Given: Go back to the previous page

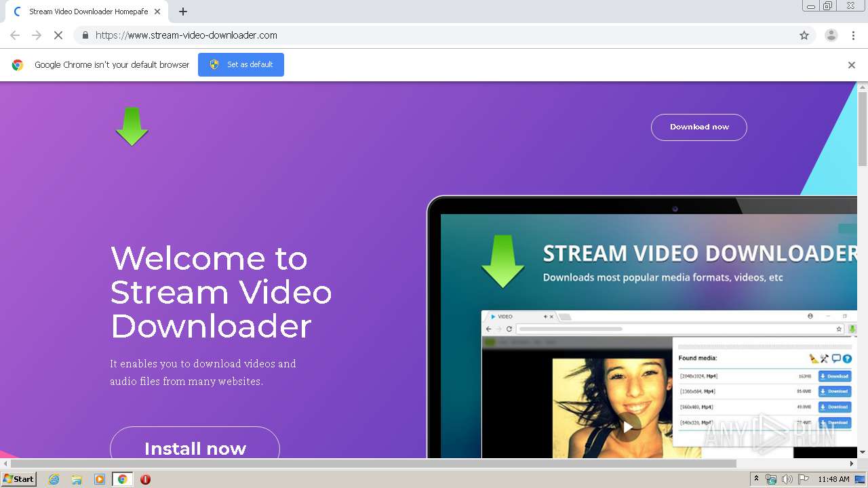Looking at the screenshot, I should (15, 35).
